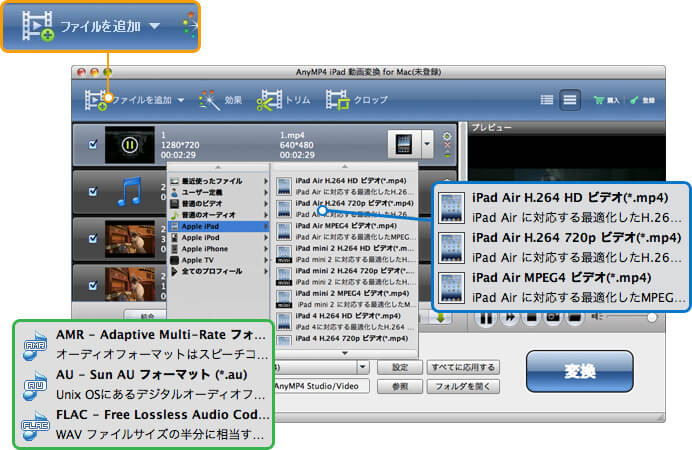Click the AnyMP4 Studio/Video output path field

tap(321, 386)
